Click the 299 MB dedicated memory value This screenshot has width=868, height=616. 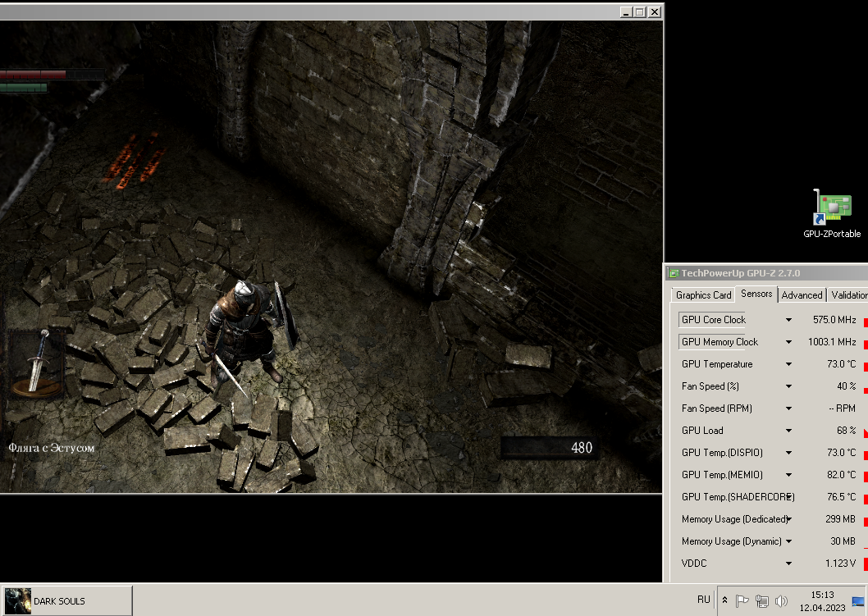840,518
